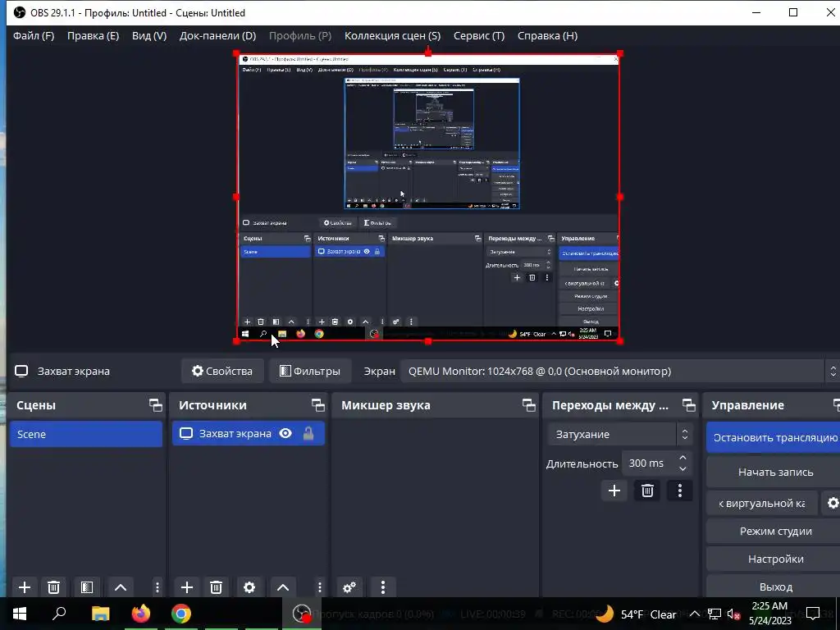
Task: Open Windows notification center icon
Action: [x=813, y=614]
